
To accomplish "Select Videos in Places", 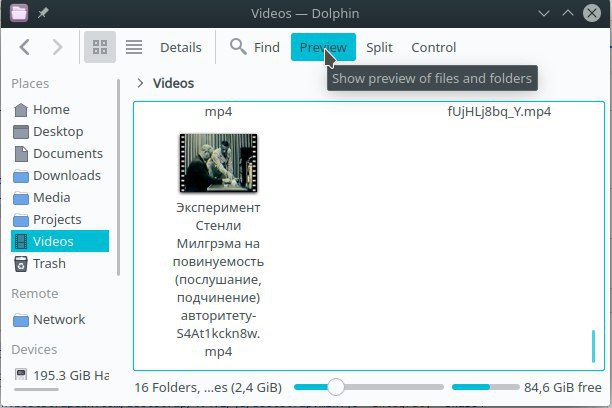I will point(60,241).
